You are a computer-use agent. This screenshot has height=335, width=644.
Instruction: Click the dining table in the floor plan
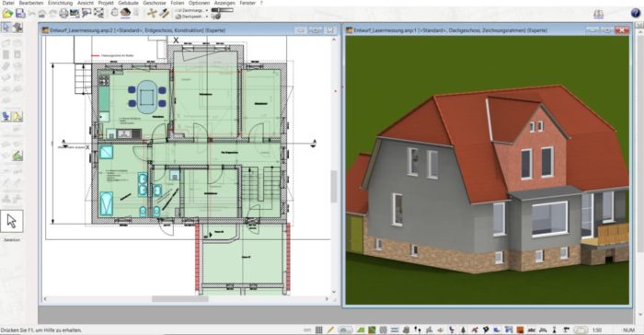[146, 97]
